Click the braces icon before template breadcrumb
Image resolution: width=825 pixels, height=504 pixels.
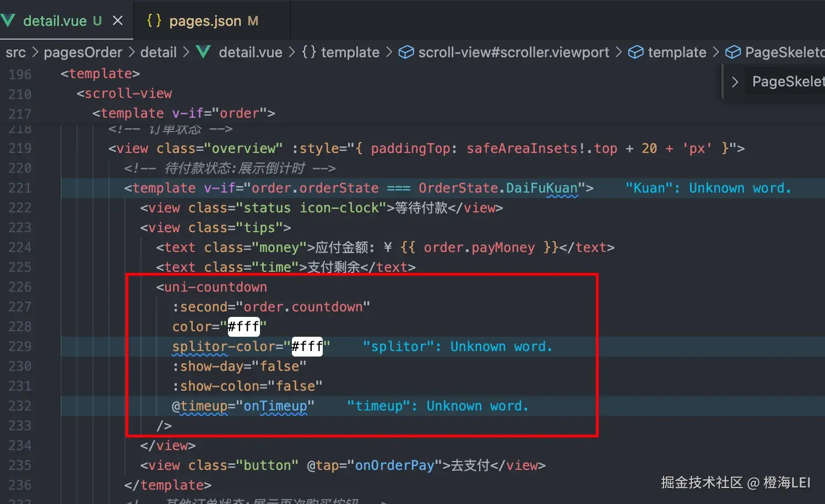309,52
